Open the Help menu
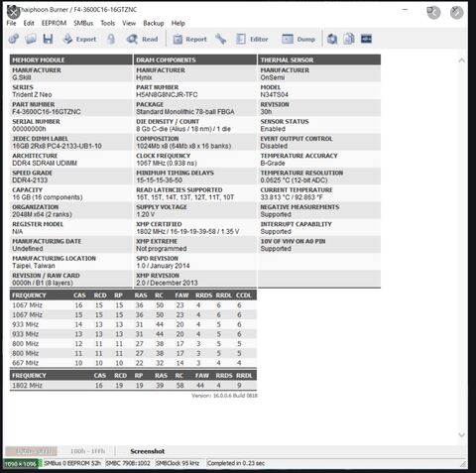This screenshot has height=473, width=476. (178, 23)
